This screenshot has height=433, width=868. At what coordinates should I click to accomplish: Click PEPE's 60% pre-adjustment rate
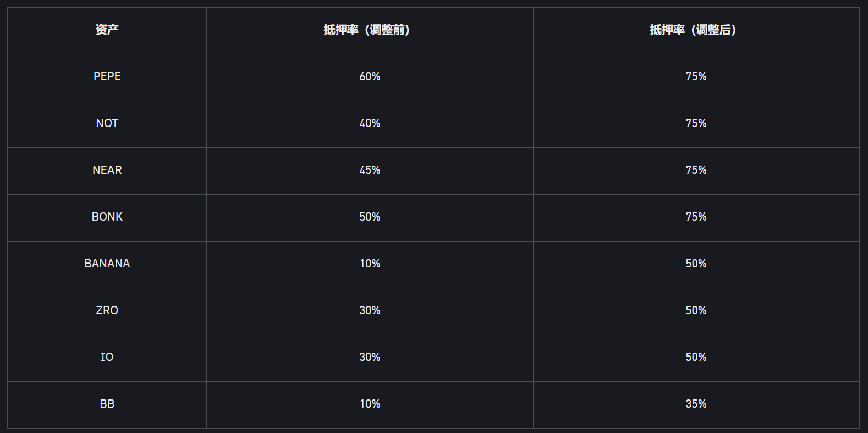tap(370, 77)
